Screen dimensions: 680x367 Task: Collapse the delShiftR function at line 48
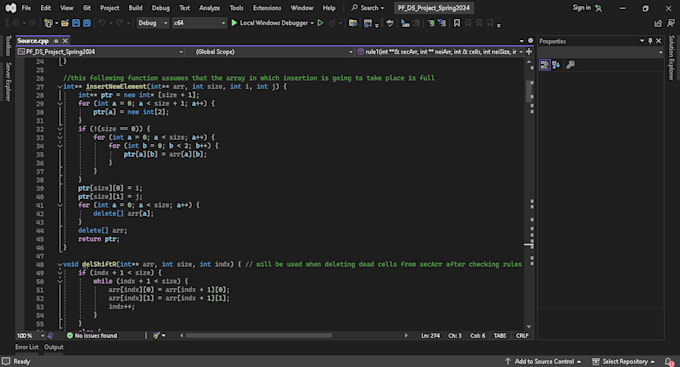pos(60,264)
